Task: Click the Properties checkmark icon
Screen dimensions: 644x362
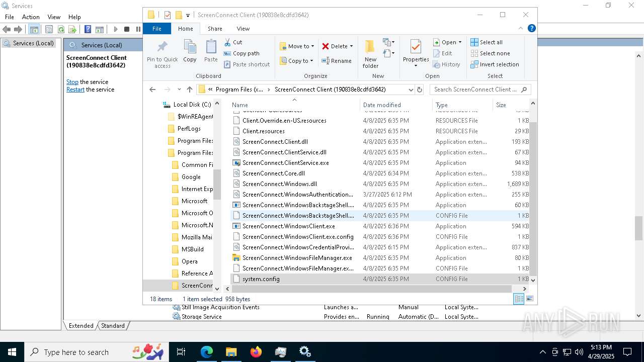Action: [x=416, y=47]
